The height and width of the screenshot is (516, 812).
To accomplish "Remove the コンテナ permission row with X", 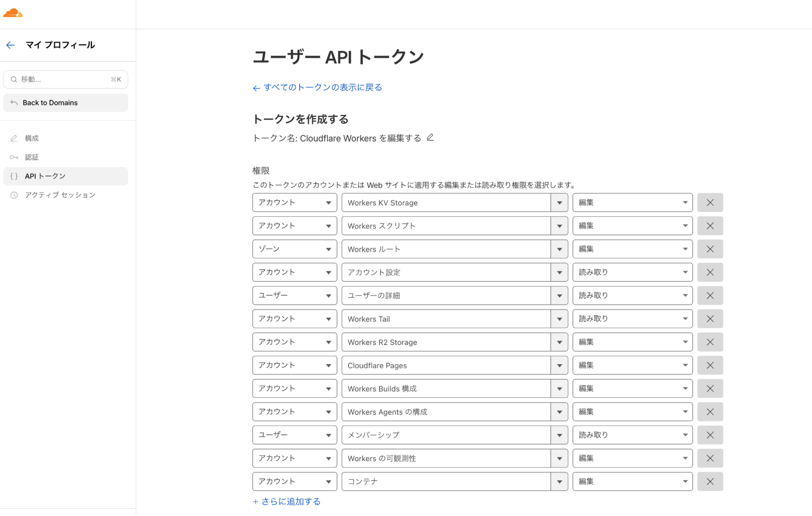I will click(710, 481).
